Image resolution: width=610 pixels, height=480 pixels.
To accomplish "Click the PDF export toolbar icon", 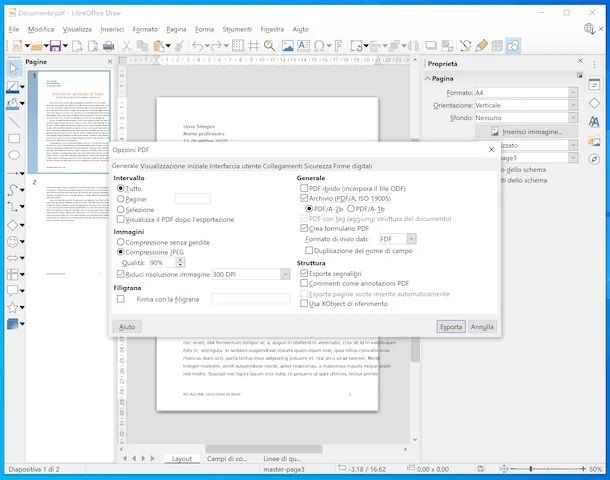I will (93, 46).
